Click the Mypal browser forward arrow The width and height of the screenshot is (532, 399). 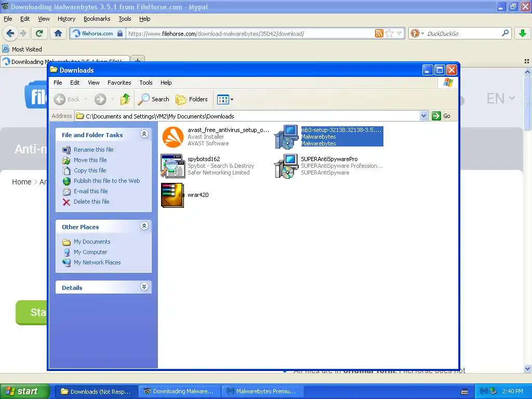click(x=23, y=33)
